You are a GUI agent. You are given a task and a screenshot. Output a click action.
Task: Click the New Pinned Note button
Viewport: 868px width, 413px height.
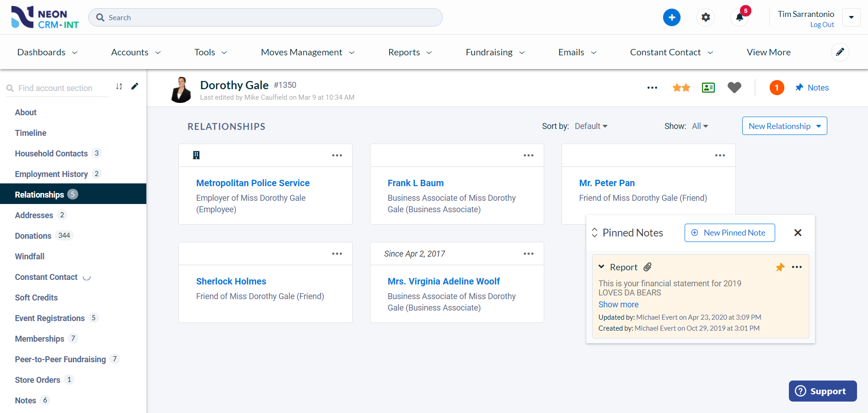coord(729,233)
